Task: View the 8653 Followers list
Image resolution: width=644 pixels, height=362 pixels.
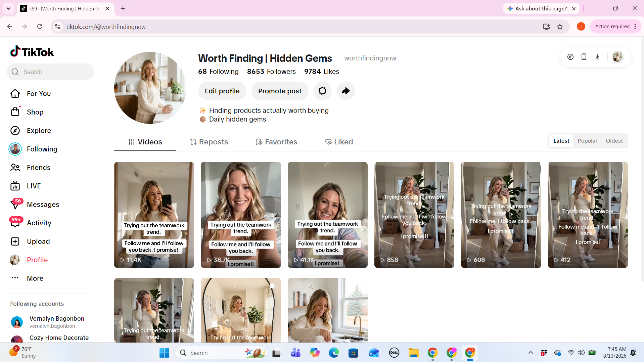Action: click(x=271, y=72)
